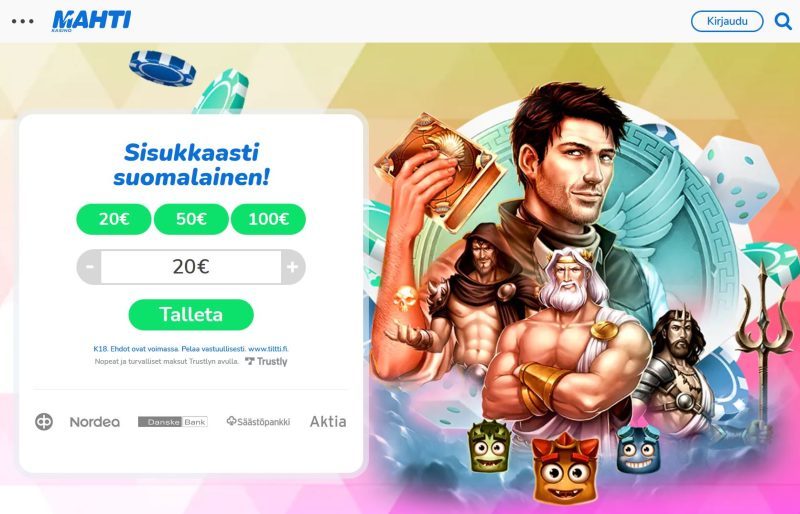Click the Trustly logo
The image size is (800, 514).
coord(266,361)
